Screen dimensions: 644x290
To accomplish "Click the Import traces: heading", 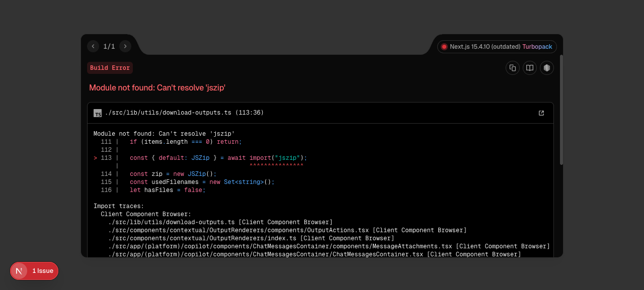I will (x=119, y=206).
